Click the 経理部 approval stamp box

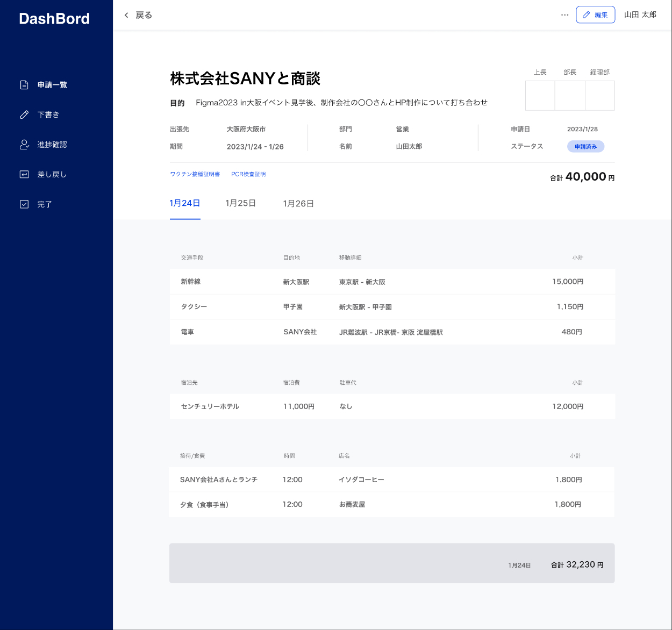599,96
